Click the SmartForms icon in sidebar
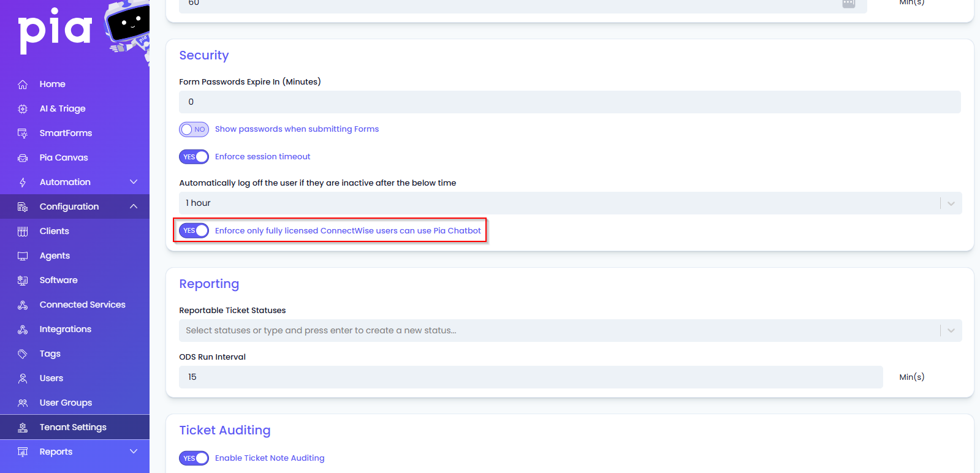The width and height of the screenshot is (980, 473). (23, 133)
